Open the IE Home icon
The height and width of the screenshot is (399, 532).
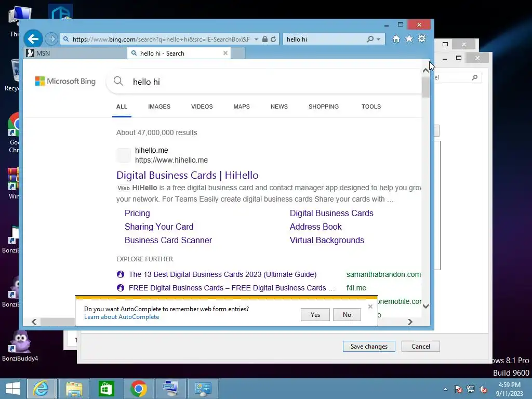point(396,38)
